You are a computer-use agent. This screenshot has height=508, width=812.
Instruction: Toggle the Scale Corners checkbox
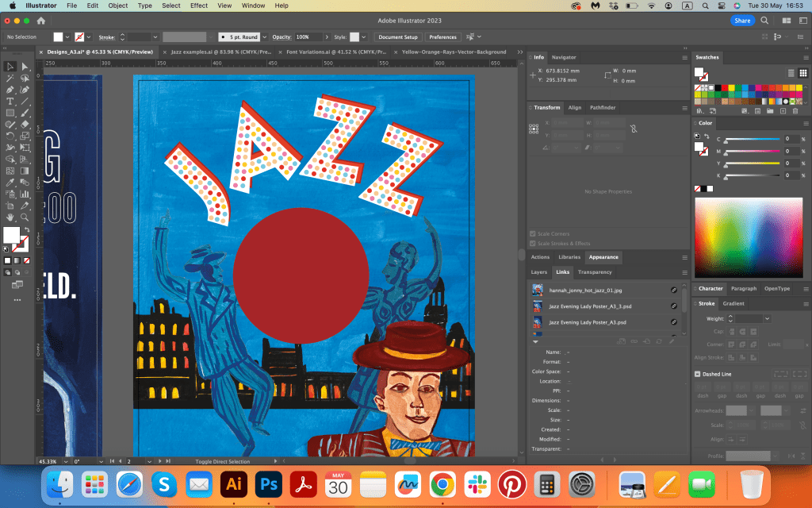click(x=533, y=234)
